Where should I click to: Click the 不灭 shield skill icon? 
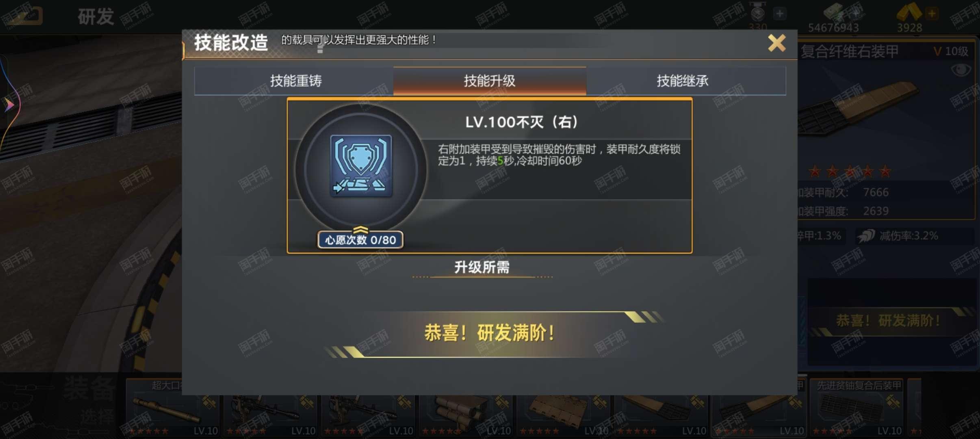pyautogui.click(x=361, y=166)
